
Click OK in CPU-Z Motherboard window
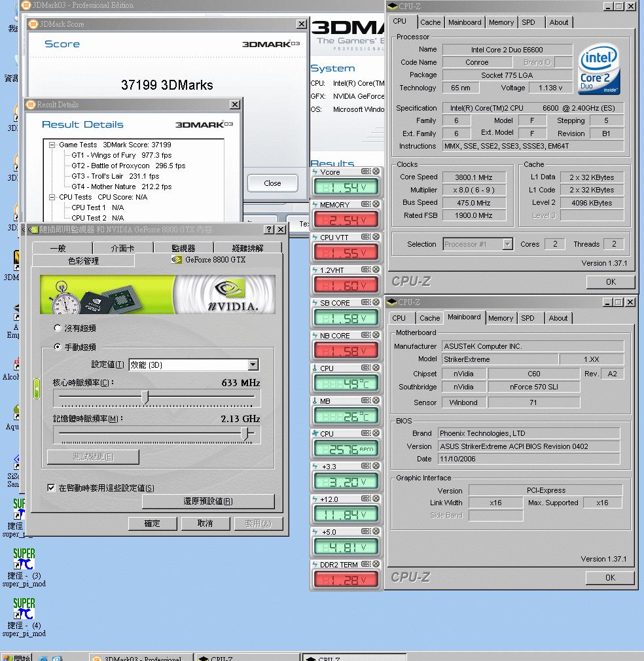click(x=610, y=578)
